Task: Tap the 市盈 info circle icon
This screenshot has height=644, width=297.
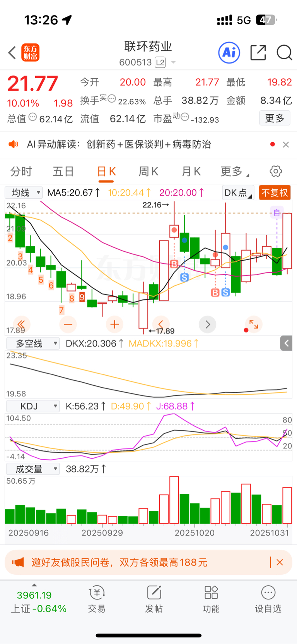Action: 185,117
